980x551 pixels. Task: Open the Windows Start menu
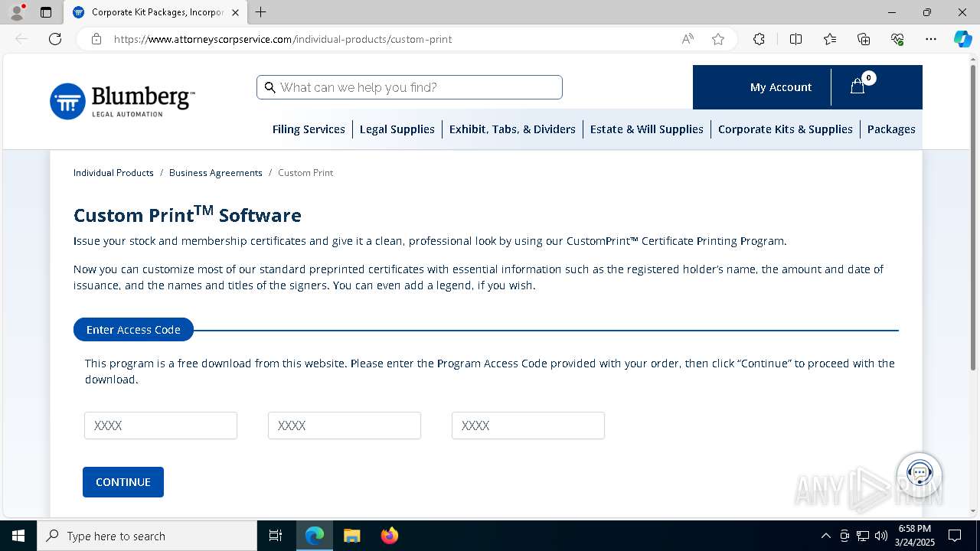tap(18, 536)
